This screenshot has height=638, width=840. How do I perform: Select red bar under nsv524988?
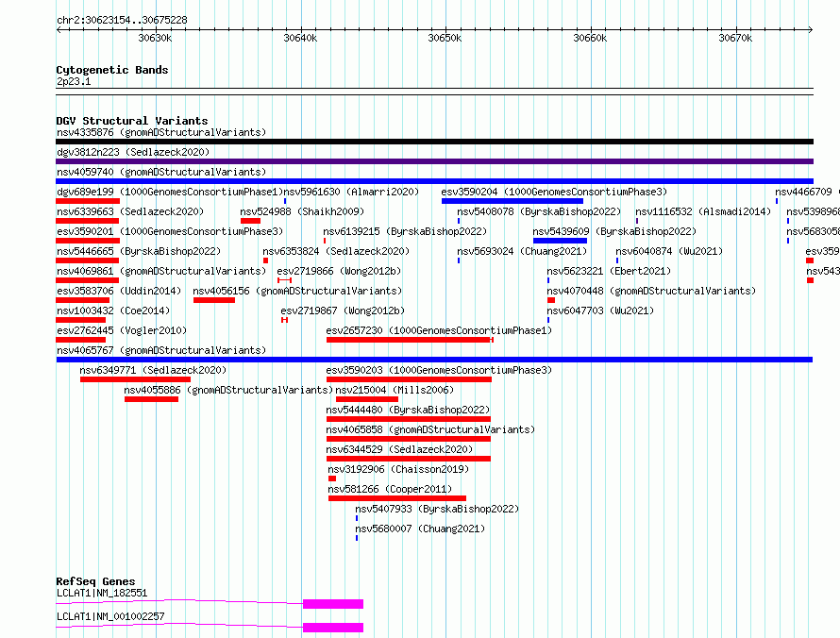point(250,221)
